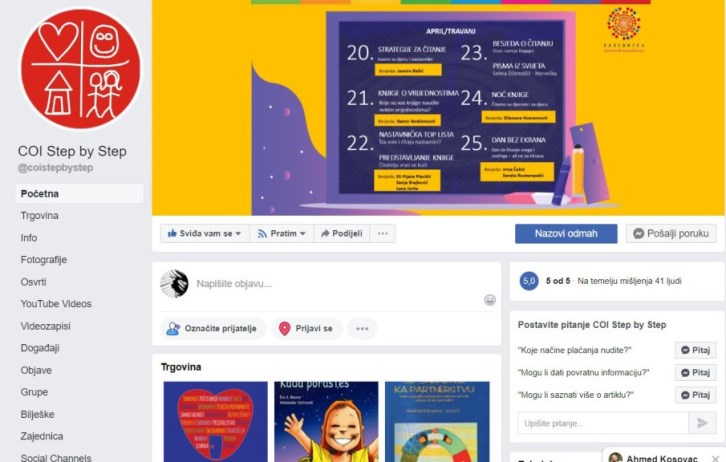Screen dimensions: 726x462
Task: Open the red heart book thumbnail in Trgovina
Action: pyautogui.click(x=215, y=421)
